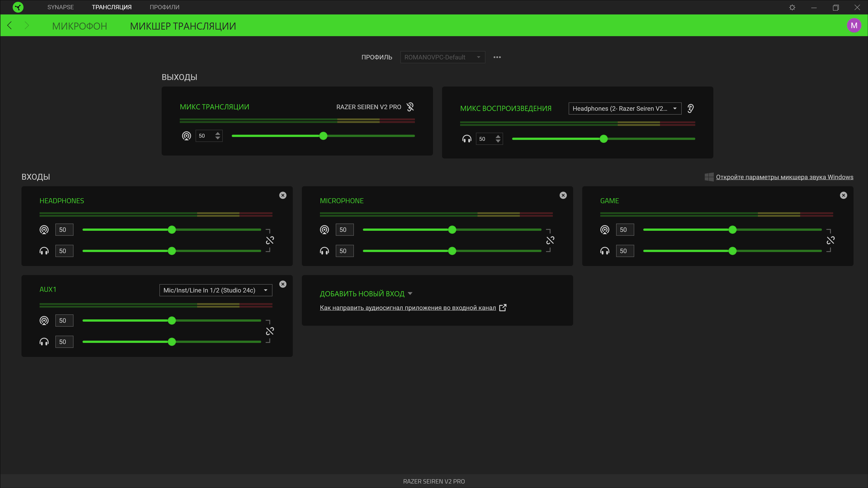
Task: Go back with the left arrow
Action: pos(10,25)
